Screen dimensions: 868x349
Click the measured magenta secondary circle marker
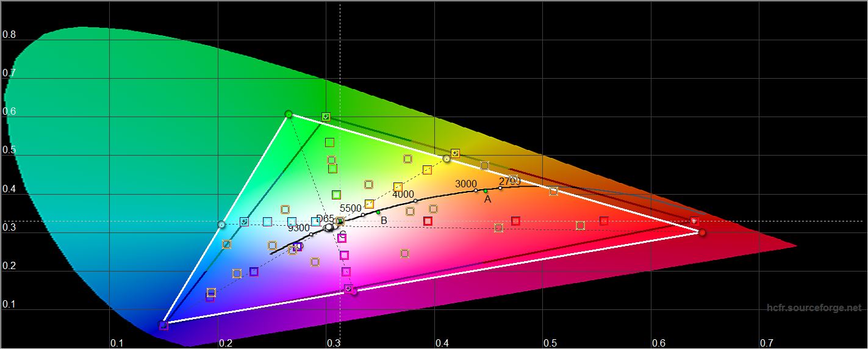pyautogui.click(x=354, y=292)
